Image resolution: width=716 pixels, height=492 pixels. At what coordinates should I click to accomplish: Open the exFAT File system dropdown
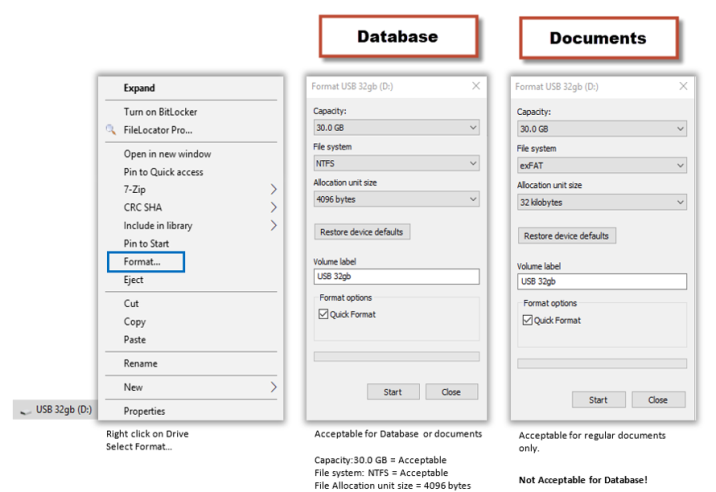601,165
